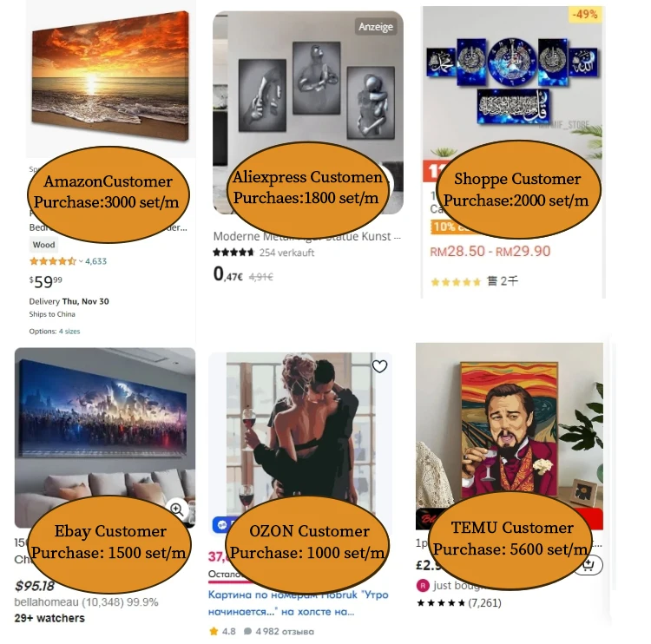Click the magnifier zoom icon on eBay image
This screenshot has width=651, height=644.
coord(177,509)
